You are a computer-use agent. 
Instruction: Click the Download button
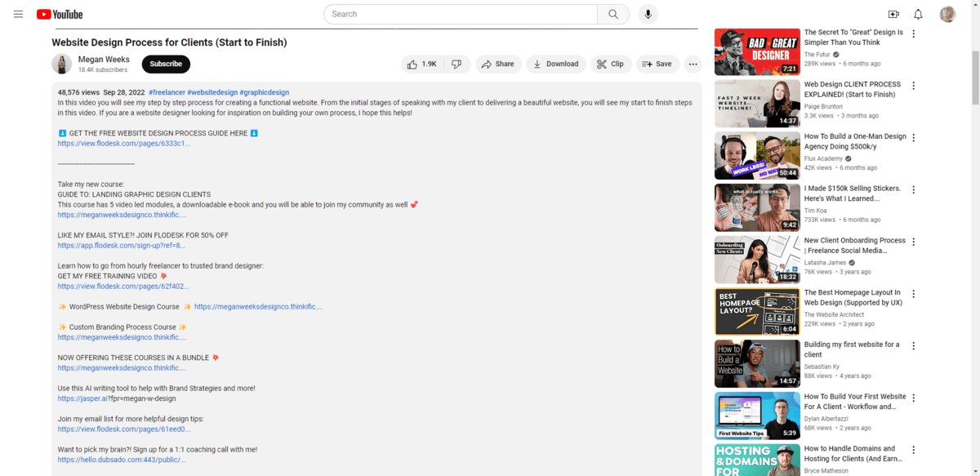point(555,65)
